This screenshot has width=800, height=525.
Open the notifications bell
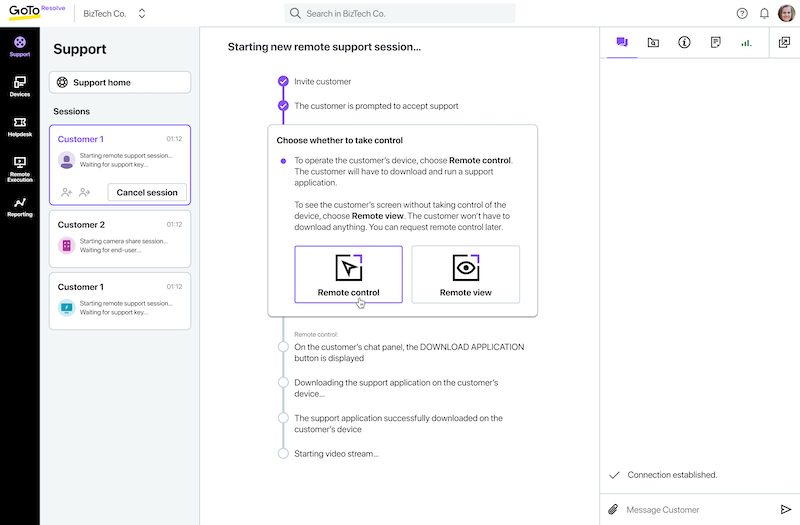click(x=765, y=14)
